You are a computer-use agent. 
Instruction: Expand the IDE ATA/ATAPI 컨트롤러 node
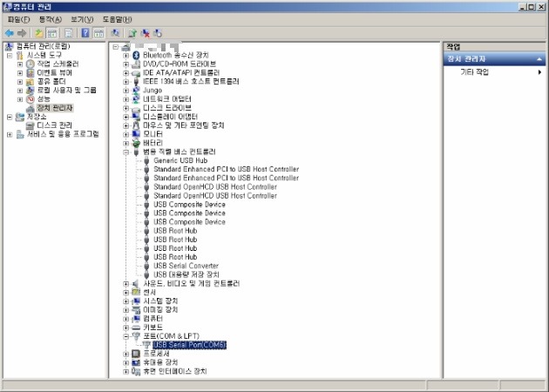pyautogui.click(x=125, y=73)
